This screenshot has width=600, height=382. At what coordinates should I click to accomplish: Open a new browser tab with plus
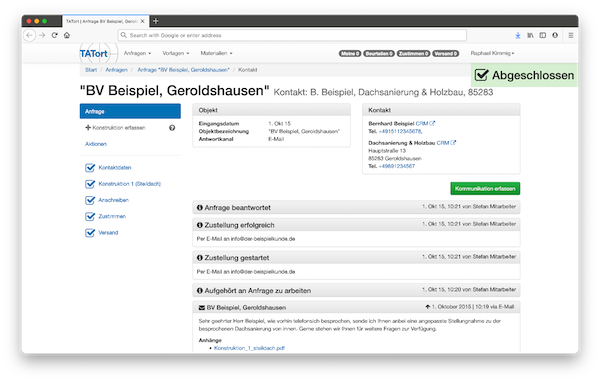(x=156, y=21)
